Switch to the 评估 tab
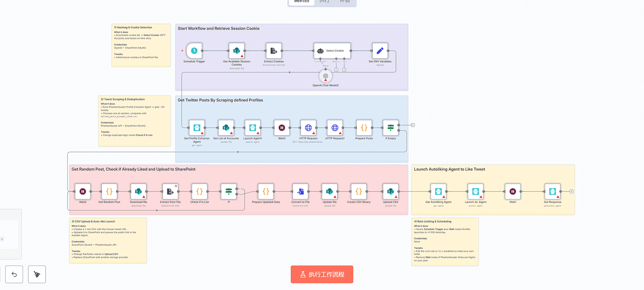 point(345,2)
